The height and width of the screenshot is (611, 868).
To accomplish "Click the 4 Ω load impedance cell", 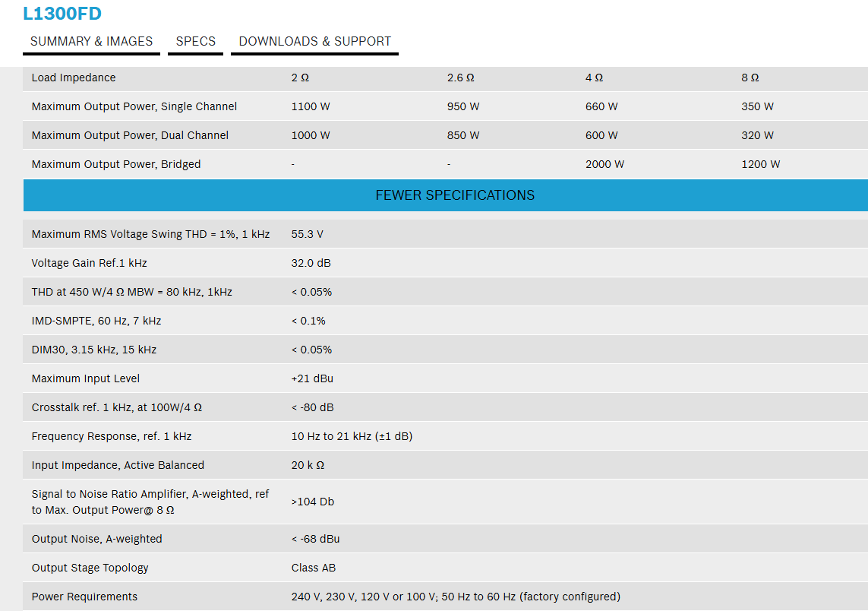I will coord(594,78).
